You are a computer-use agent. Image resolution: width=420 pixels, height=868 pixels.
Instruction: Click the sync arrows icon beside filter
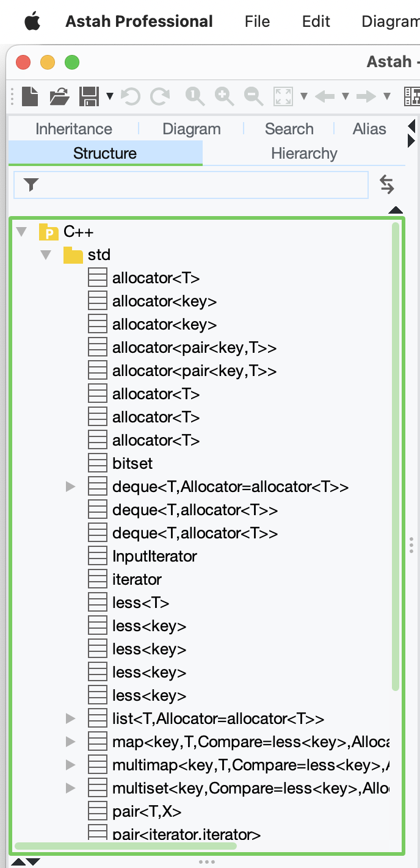(x=387, y=184)
